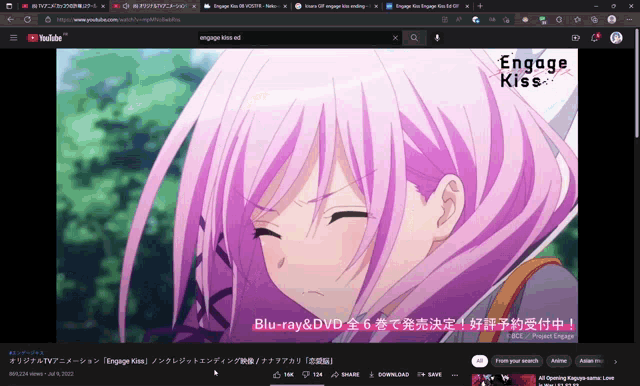Open the Collections icon in toolbar
640x386 pixels.
pyautogui.click(x=594, y=19)
